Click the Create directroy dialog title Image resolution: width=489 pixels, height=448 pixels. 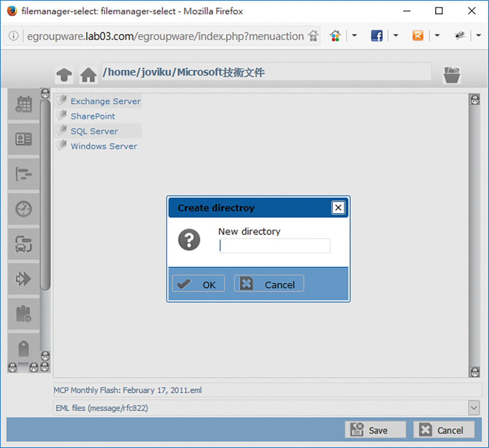coord(216,208)
